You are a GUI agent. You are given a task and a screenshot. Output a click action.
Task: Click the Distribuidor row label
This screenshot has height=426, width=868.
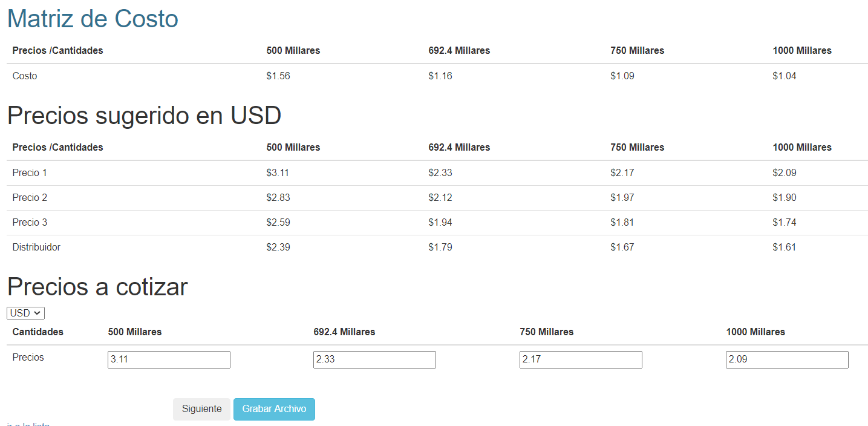(x=36, y=247)
